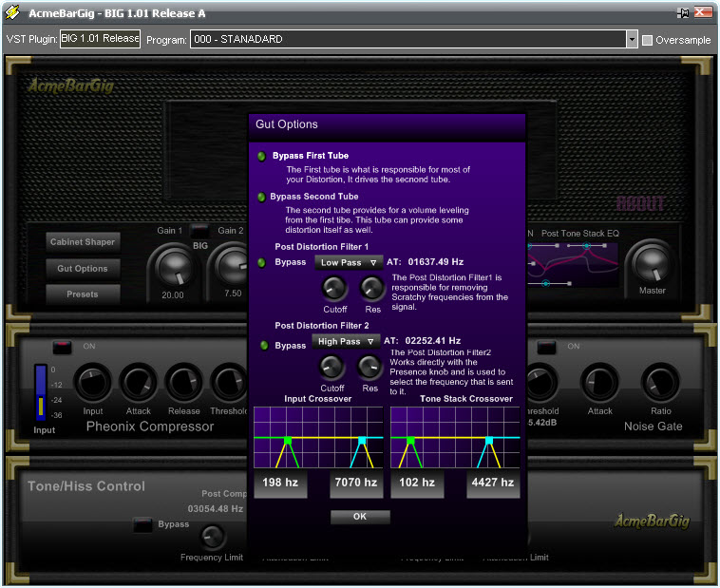Toggle Bypass LED for Post Distortion Filter 1

(262, 263)
